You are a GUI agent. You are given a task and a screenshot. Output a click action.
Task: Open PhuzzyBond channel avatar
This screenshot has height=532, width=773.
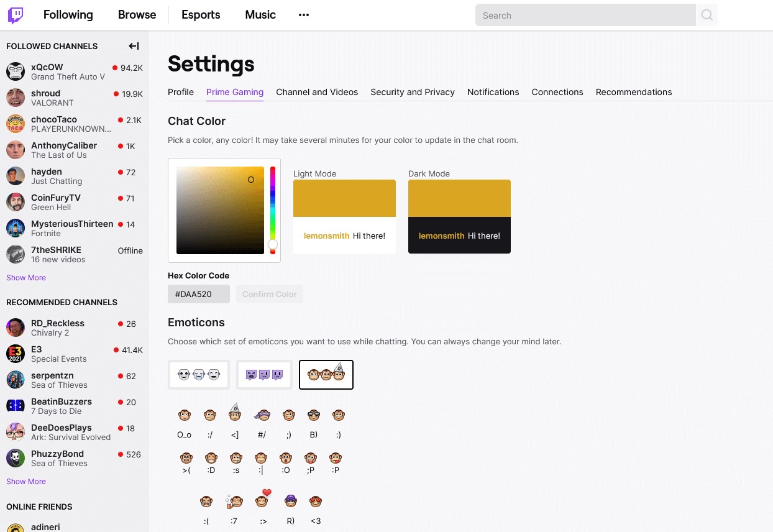coord(16,458)
